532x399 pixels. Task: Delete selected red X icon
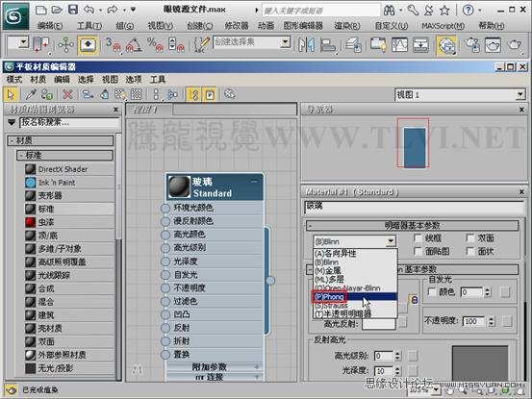[68, 94]
